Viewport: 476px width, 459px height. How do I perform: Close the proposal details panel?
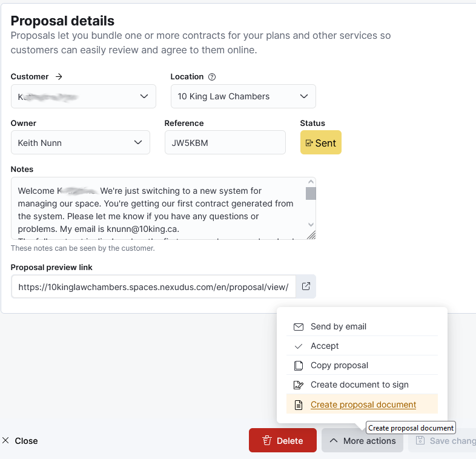(x=20, y=440)
